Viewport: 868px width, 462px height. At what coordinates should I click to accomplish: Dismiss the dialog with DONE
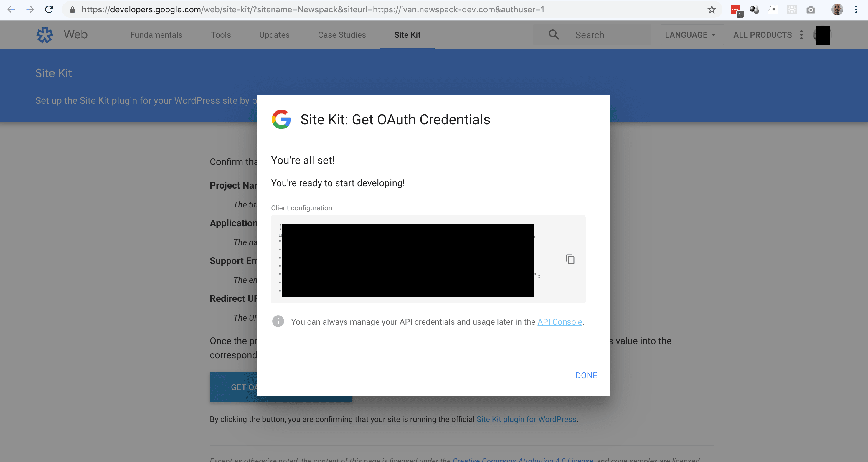[x=586, y=375]
